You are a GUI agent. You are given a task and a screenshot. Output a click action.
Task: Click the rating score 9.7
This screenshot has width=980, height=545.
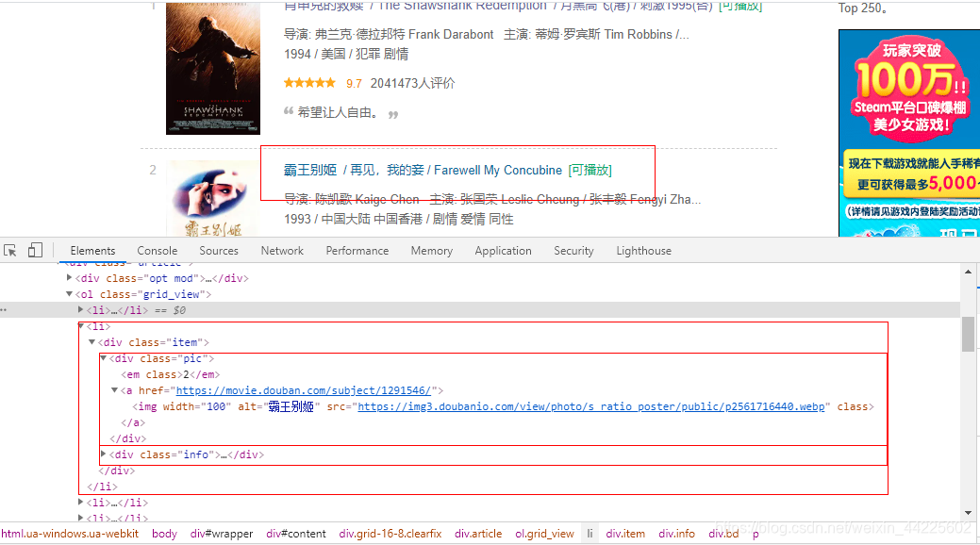(x=354, y=83)
